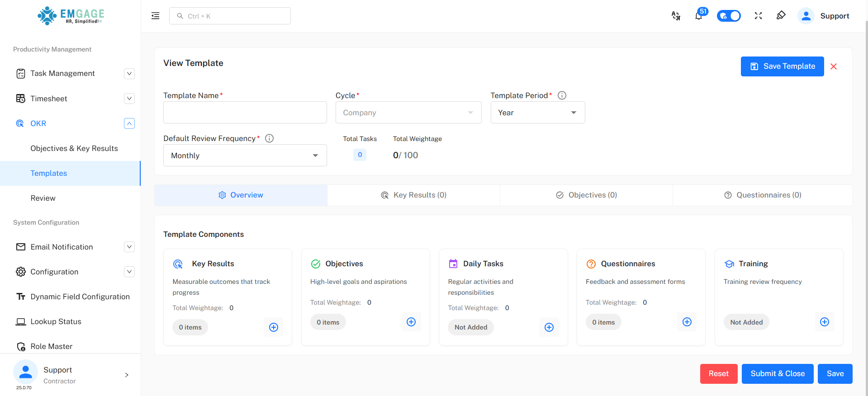Viewport: 868px width, 396px height.
Task: Collapse sidebar using hamburger menu icon
Action: pyautogui.click(x=155, y=16)
